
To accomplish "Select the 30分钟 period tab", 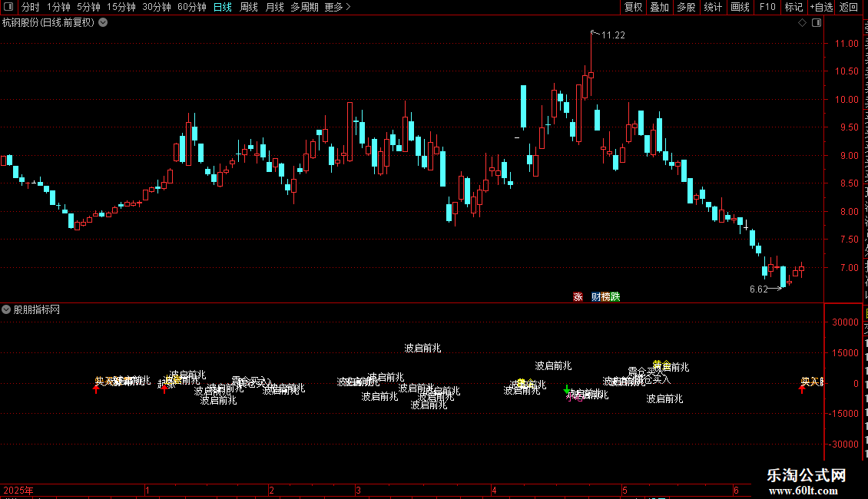I will (x=156, y=7).
